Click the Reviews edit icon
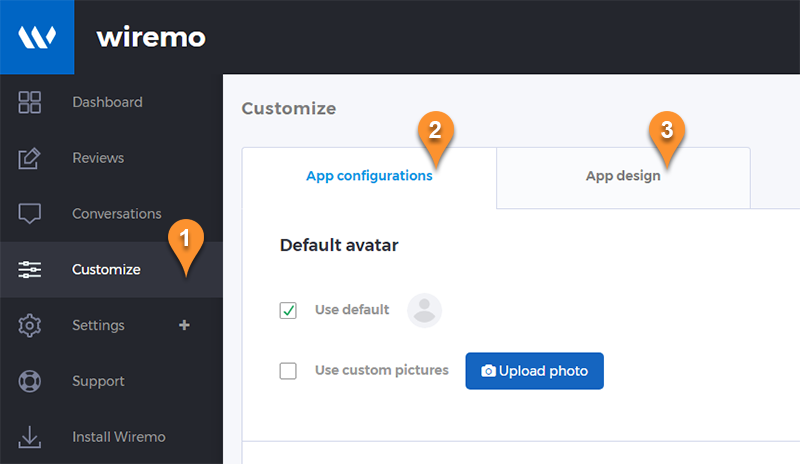The image size is (800, 464). (29, 158)
